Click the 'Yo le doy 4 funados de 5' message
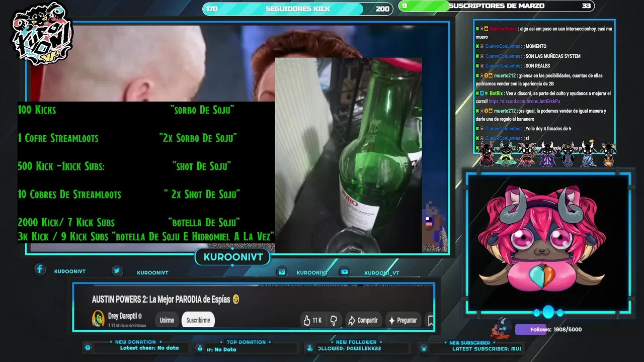The width and height of the screenshot is (644, 362). (x=548, y=129)
